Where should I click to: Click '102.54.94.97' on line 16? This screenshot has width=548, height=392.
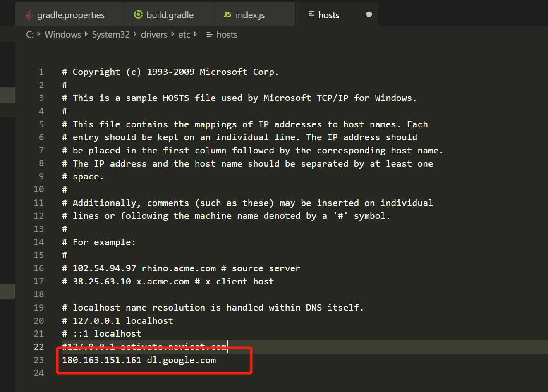click(x=105, y=268)
